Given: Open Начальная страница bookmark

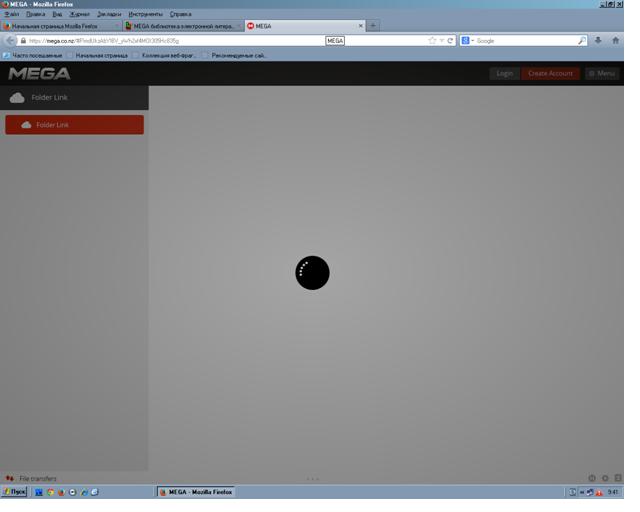Looking at the screenshot, I should click(98, 55).
